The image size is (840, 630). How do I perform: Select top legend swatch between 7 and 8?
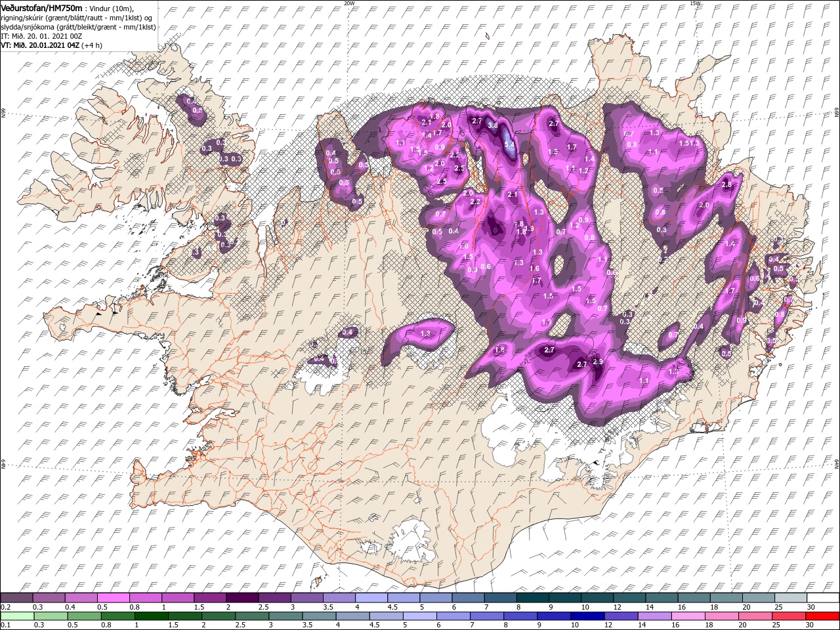pos(500,597)
